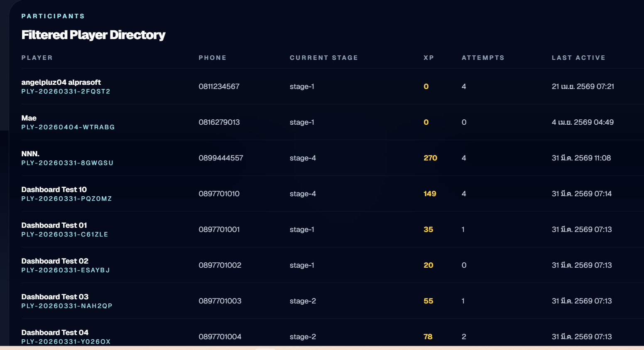Click the PHONE column header

tap(213, 58)
